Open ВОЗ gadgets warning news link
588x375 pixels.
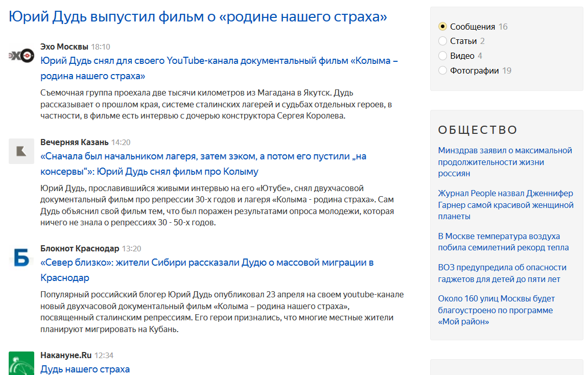coord(502,273)
